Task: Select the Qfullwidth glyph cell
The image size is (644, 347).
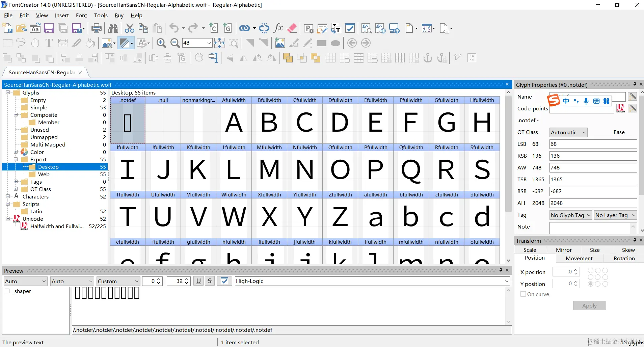Action: (x=411, y=167)
